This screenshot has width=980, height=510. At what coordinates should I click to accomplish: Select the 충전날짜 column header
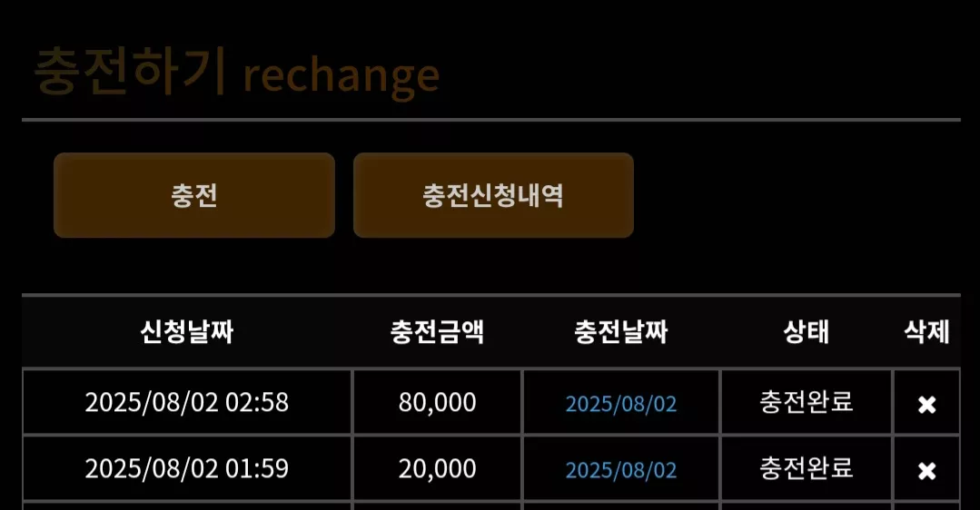(x=621, y=331)
